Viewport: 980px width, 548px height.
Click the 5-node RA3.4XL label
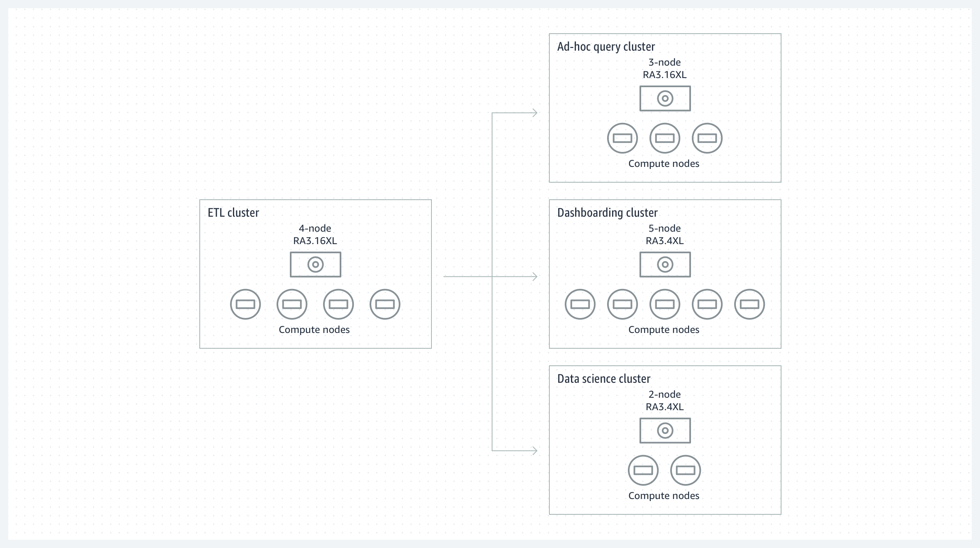point(665,235)
